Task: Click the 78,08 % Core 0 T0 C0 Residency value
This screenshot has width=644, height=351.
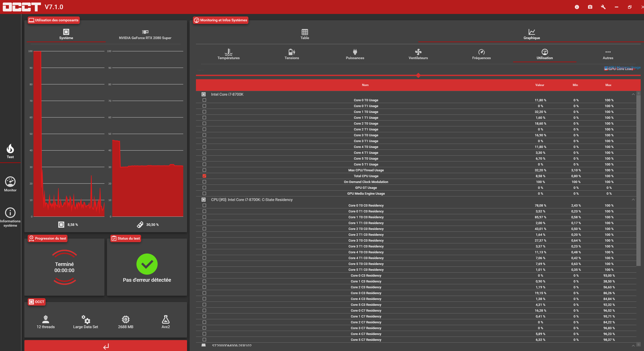Action: (540, 205)
